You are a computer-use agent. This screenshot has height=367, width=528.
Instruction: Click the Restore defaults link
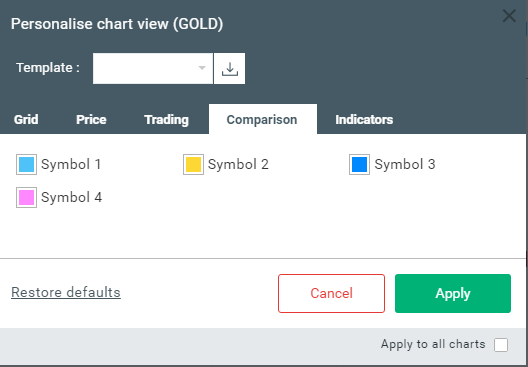(x=66, y=292)
